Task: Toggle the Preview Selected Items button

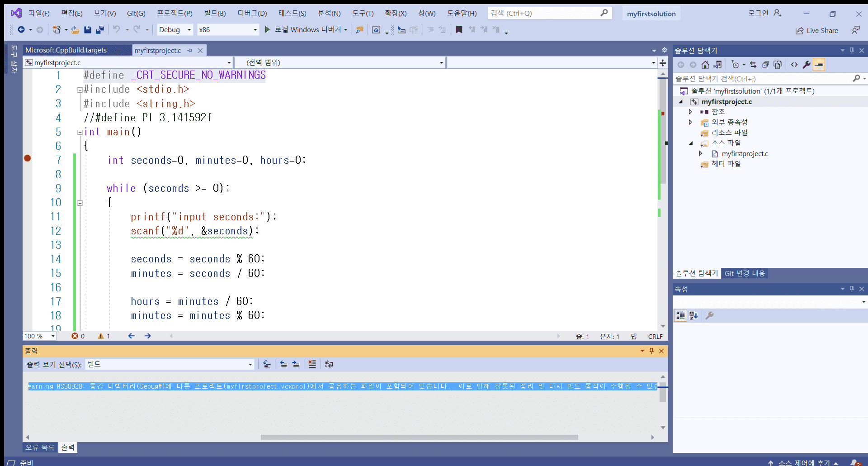Action: 819,65
